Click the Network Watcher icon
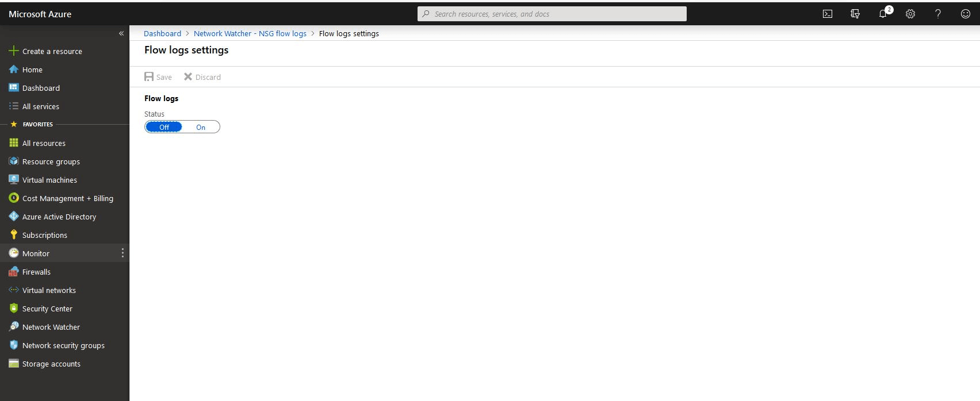Image resolution: width=980 pixels, height=401 pixels. (14, 326)
